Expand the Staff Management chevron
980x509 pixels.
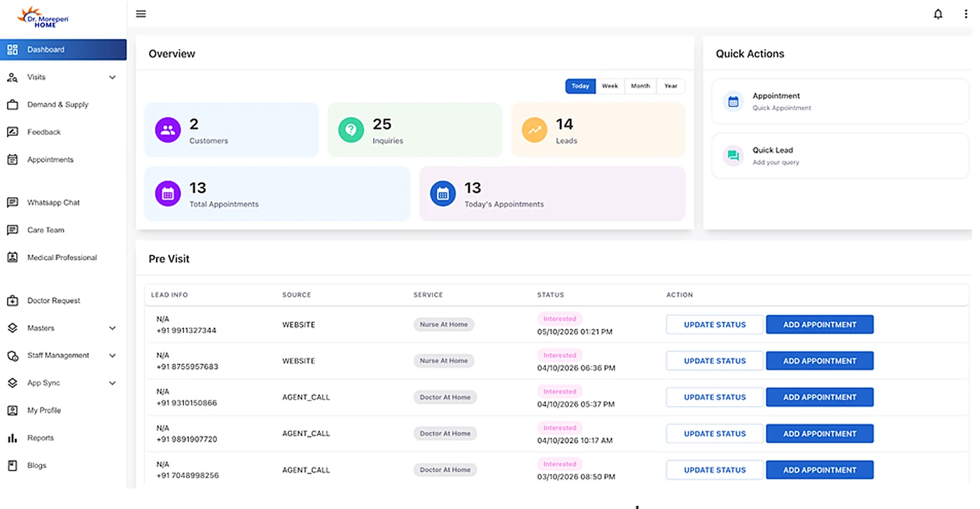tap(113, 356)
